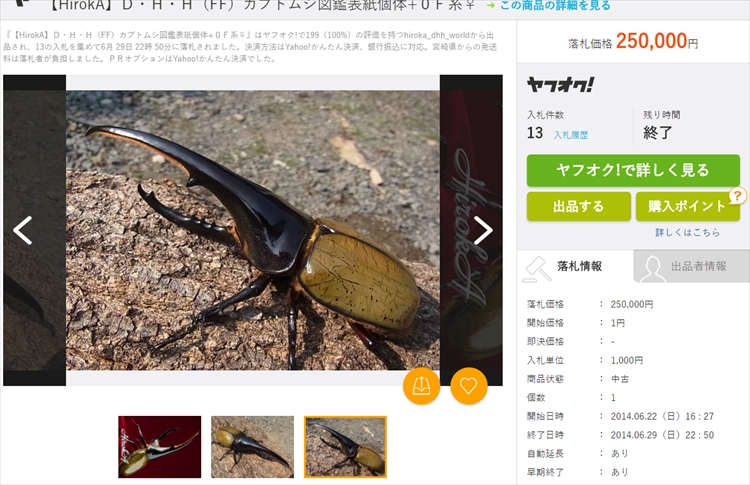750x485 pixels.
Task: Open the 落札情報 tab
Action: 575,266
